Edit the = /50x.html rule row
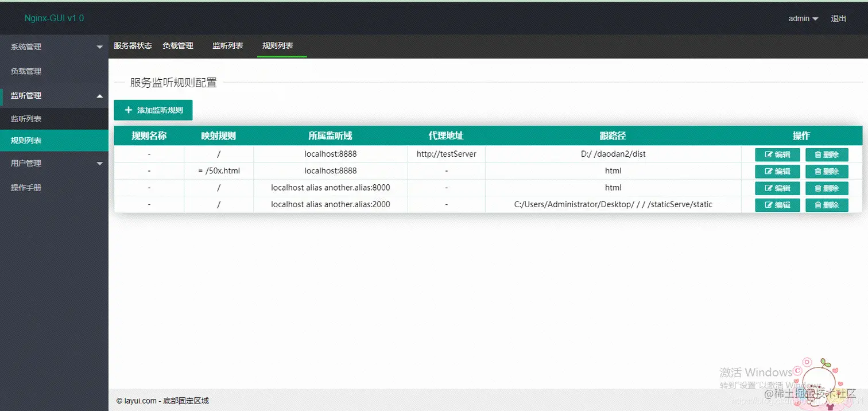Screen dimensions: 868x411 coord(777,172)
